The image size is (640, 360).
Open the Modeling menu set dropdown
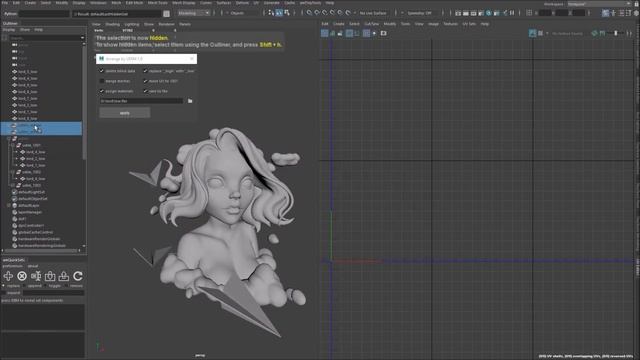coord(194,13)
